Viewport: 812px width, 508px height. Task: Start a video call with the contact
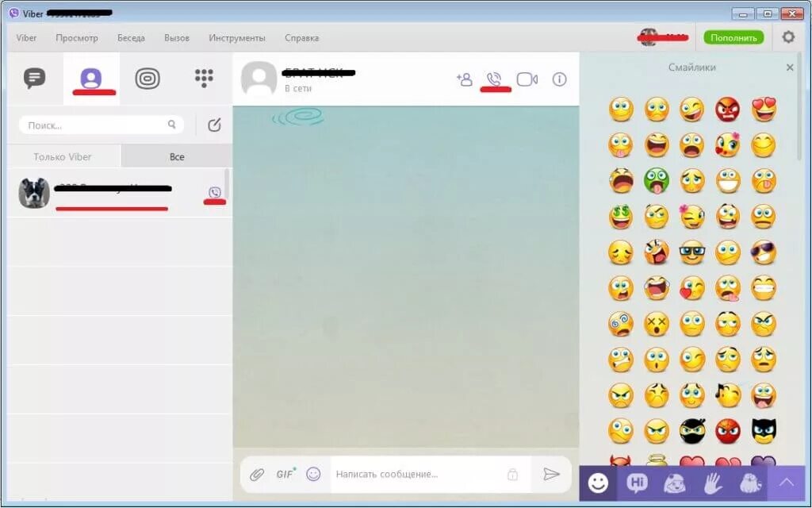pyautogui.click(x=527, y=79)
